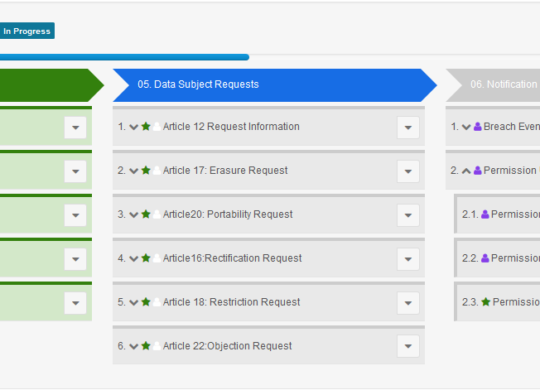
Task: Click green star on Article 12 Request Information
Action: tap(146, 126)
